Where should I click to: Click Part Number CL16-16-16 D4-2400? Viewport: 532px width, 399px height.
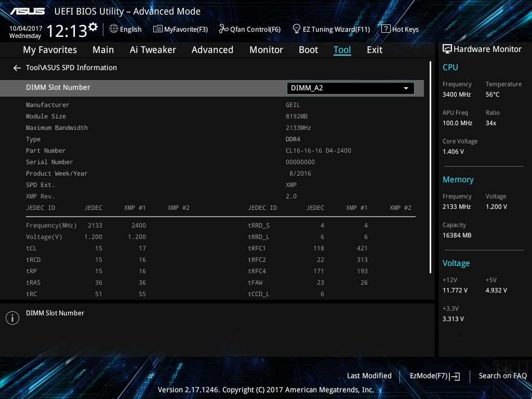point(318,151)
